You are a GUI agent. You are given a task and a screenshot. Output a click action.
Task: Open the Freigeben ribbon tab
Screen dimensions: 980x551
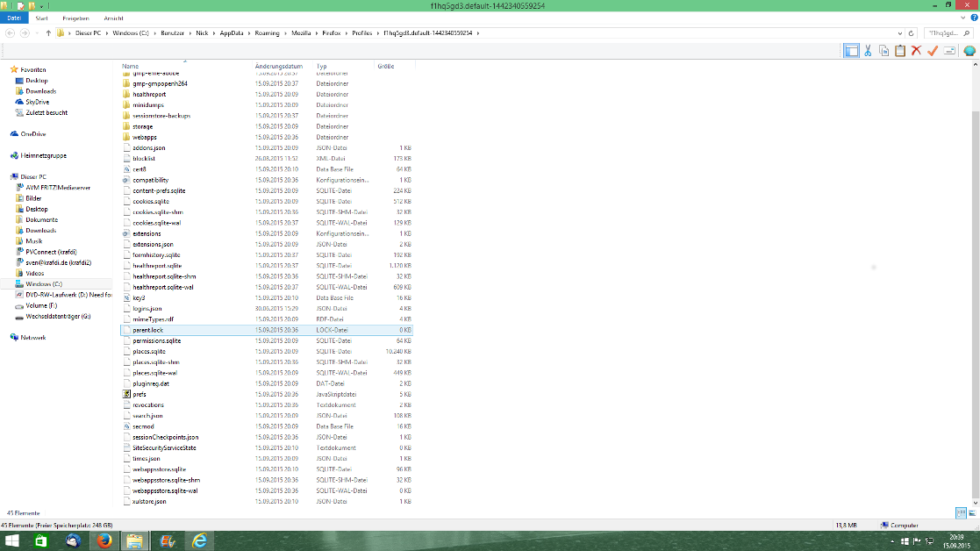pos(75,18)
